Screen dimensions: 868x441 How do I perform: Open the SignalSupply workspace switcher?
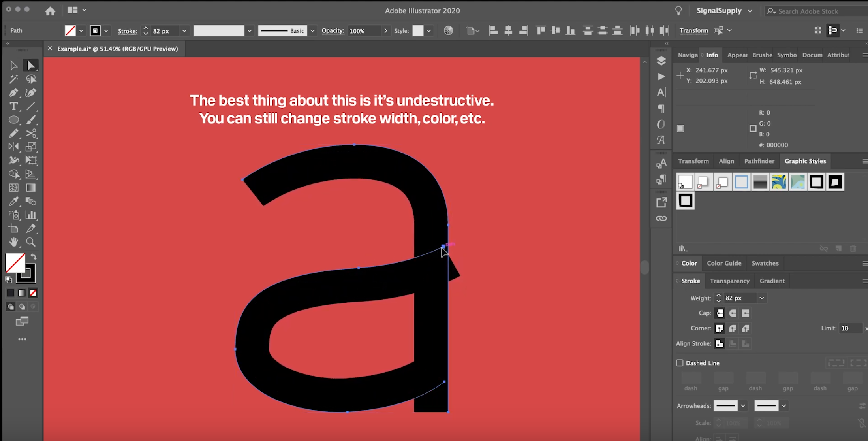coord(724,11)
